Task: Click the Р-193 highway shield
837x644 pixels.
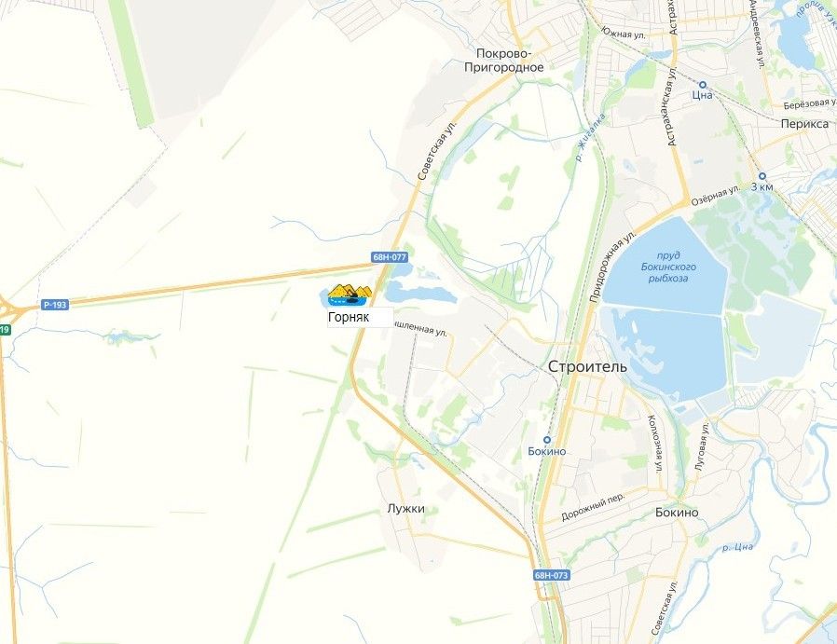Action: click(x=55, y=305)
